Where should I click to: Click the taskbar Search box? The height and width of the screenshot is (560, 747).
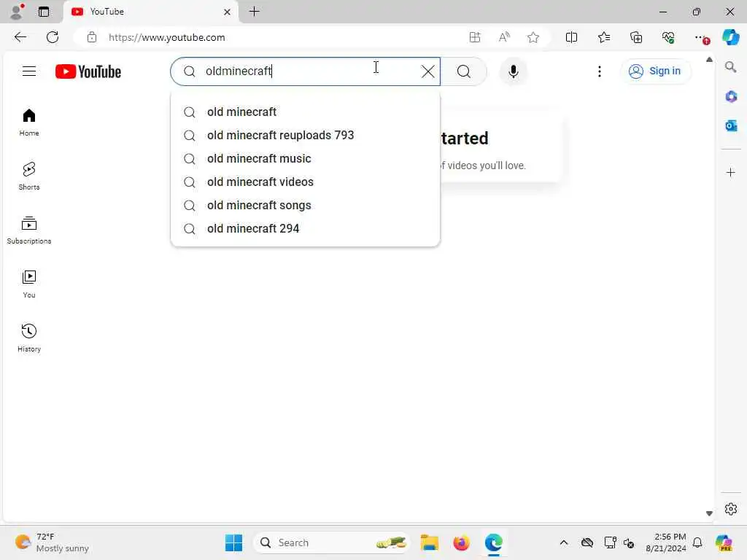pyautogui.click(x=332, y=542)
